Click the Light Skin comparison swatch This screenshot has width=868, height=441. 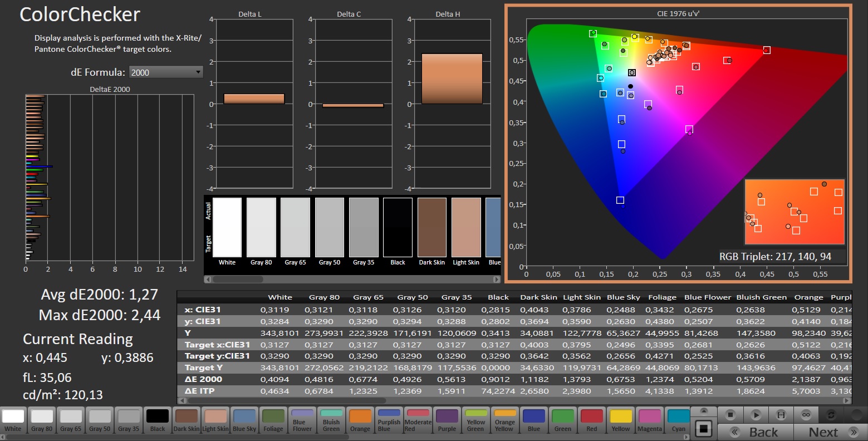tap(466, 227)
